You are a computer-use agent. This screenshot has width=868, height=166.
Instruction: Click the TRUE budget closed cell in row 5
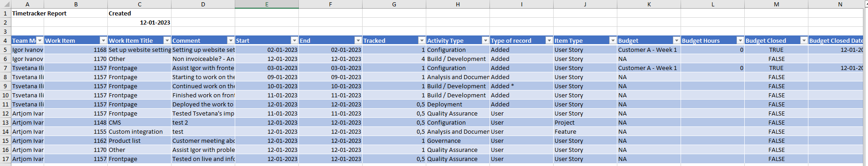[776, 50]
